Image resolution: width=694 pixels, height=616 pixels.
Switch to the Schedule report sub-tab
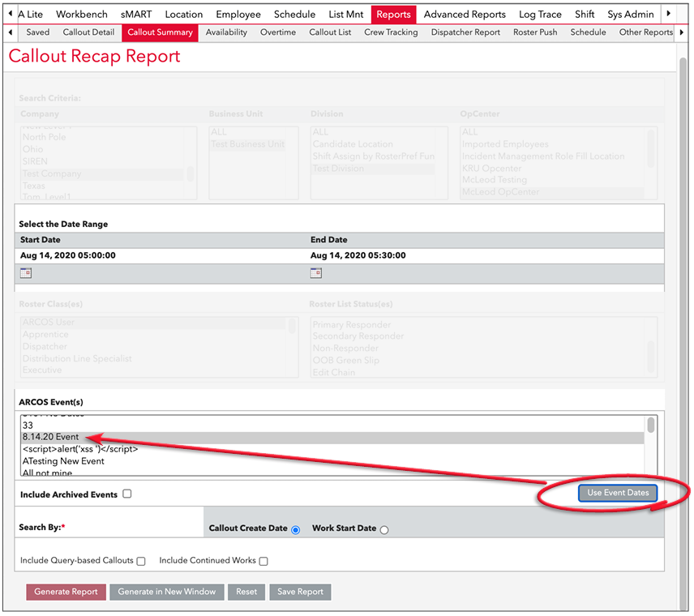tap(589, 32)
